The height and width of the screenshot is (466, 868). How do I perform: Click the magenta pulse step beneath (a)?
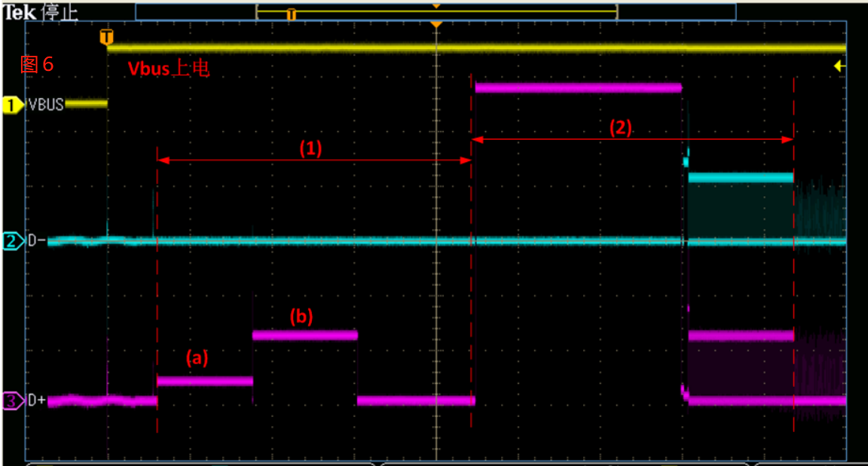204,382
